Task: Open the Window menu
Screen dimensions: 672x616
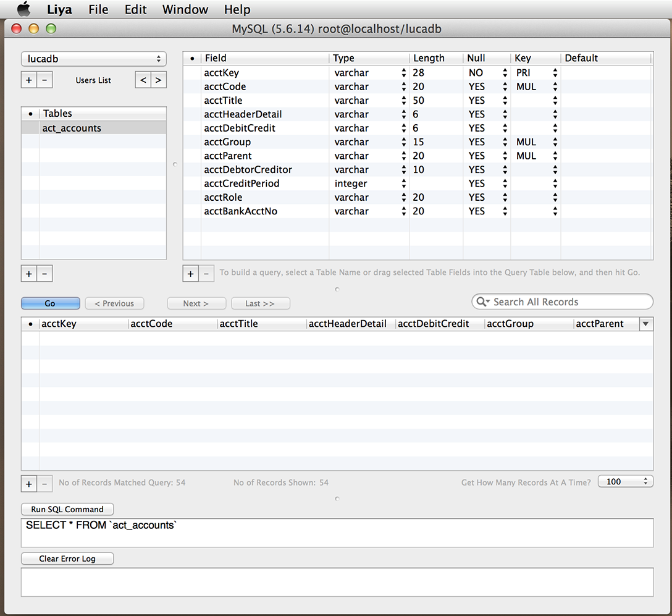Action: point(185,9)
